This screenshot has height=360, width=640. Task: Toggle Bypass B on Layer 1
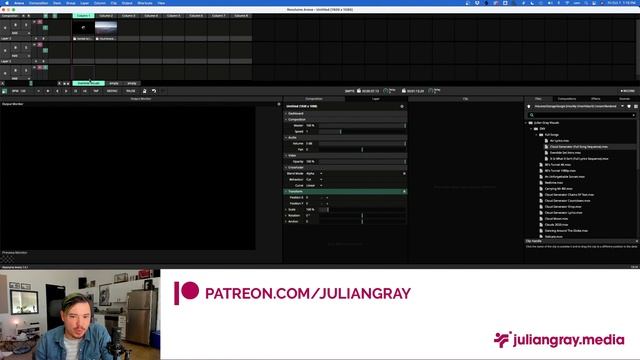pos(16,71)
